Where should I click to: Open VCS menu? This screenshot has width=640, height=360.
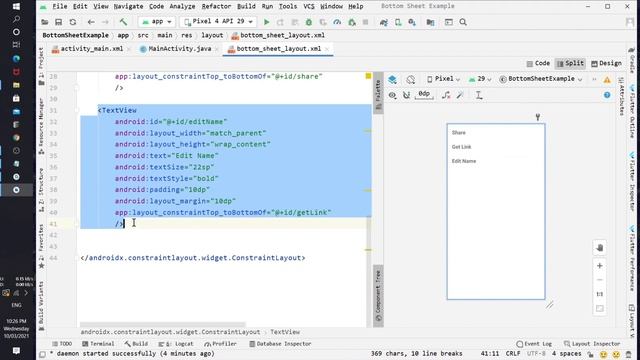coord(309,7)
